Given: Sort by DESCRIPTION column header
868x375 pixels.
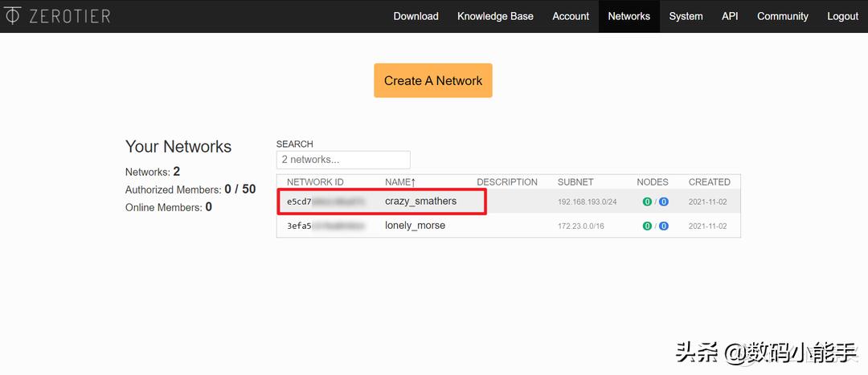Looking at the screenshot, I should [507, 181].
